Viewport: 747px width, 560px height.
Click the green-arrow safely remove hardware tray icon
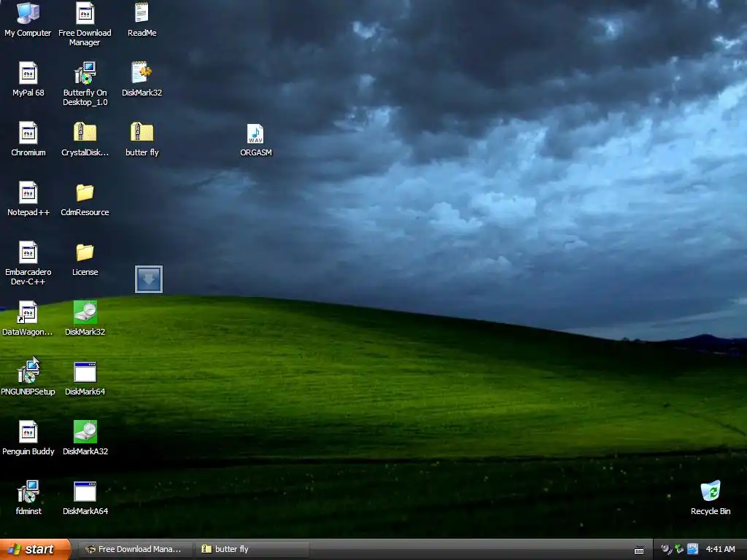[x=679, y=549]
